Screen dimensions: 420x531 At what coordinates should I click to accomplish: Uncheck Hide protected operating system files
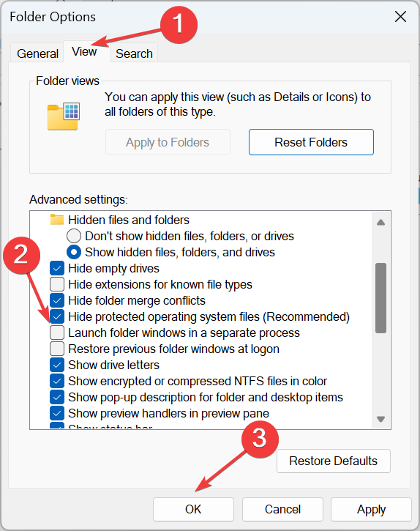(57, 317)
